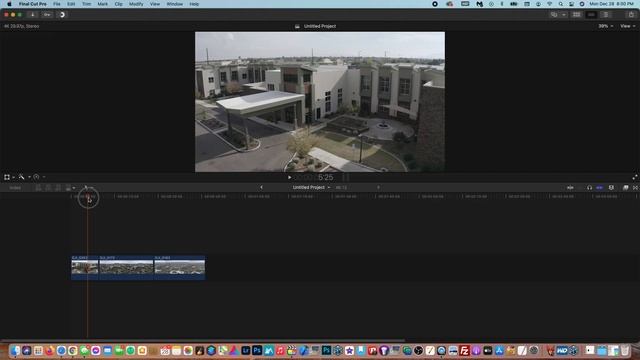The image size is (640, 360).
Task: Open Spotlight search in menu bar
Action: pyautogui.click(x=561, y=4)
